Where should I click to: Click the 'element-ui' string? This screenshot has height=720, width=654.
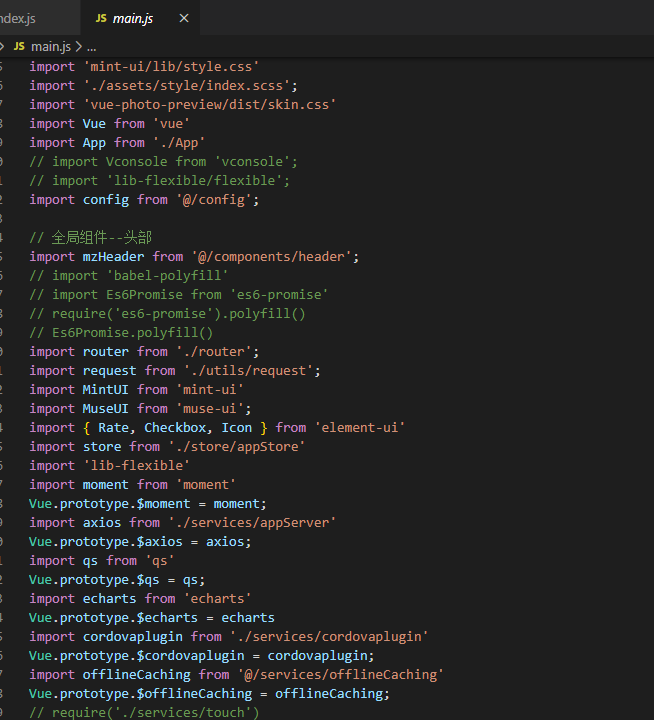pyautogui.click(x=360, y=428)
